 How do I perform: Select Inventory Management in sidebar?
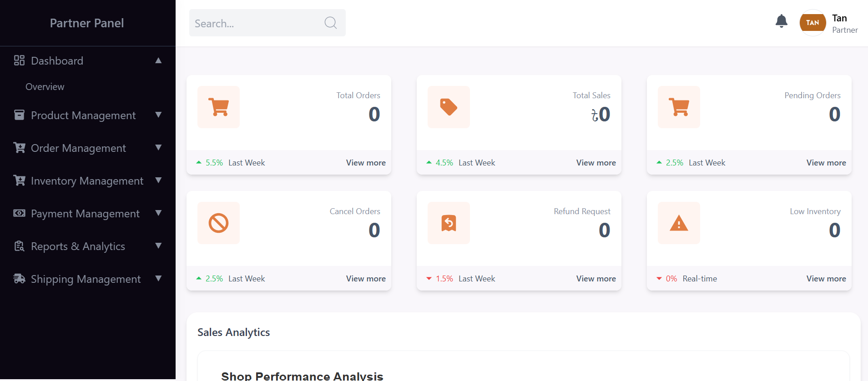point(87,181)
